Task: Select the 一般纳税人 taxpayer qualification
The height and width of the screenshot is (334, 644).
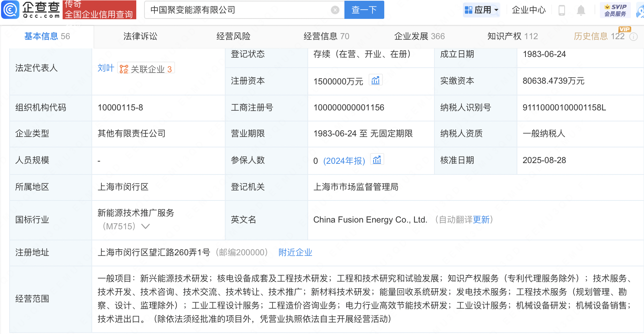Action: click(x=544, y=134)
